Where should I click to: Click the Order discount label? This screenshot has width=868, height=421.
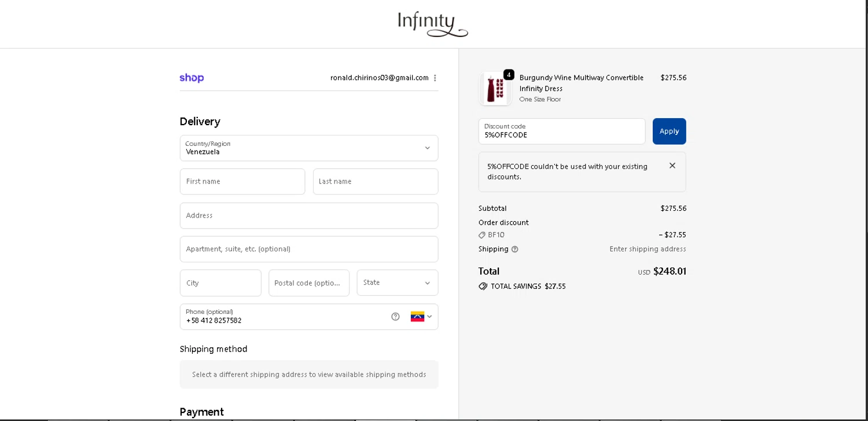[503, 223]
